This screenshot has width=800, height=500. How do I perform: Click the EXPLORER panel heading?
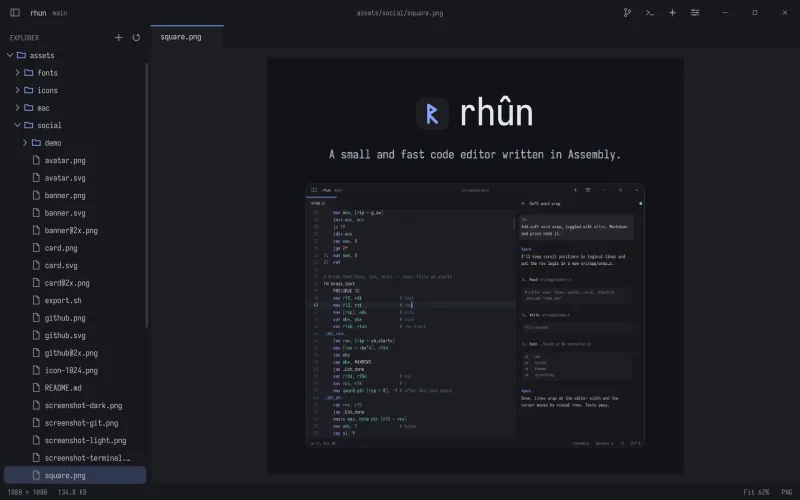(x=24, y=38)
